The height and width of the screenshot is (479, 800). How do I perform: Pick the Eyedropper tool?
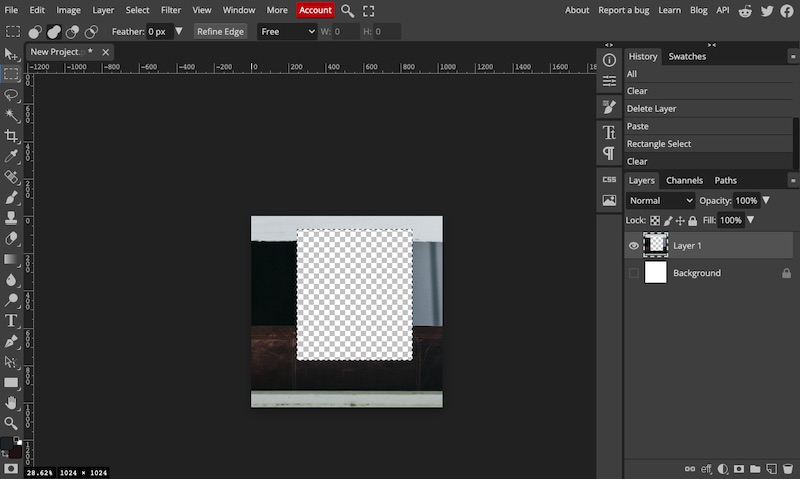pos(11,157)
